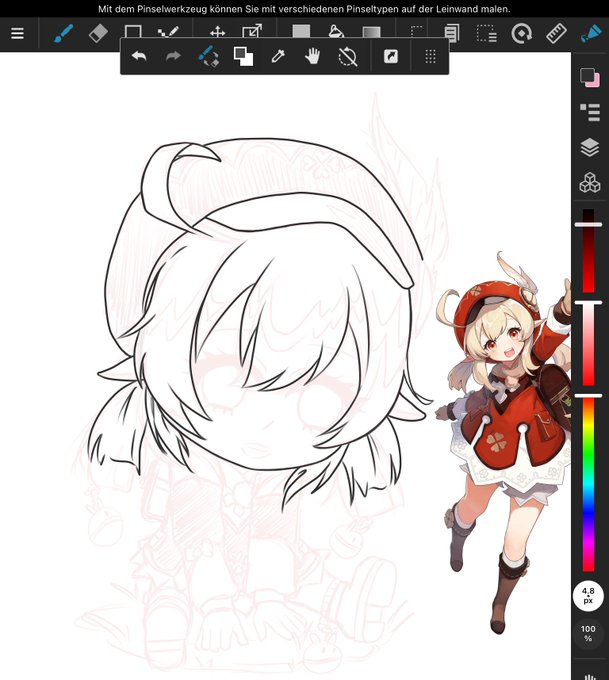Tap the saturation slider bar
Screen dimensions: 609x680
[589, 344]
